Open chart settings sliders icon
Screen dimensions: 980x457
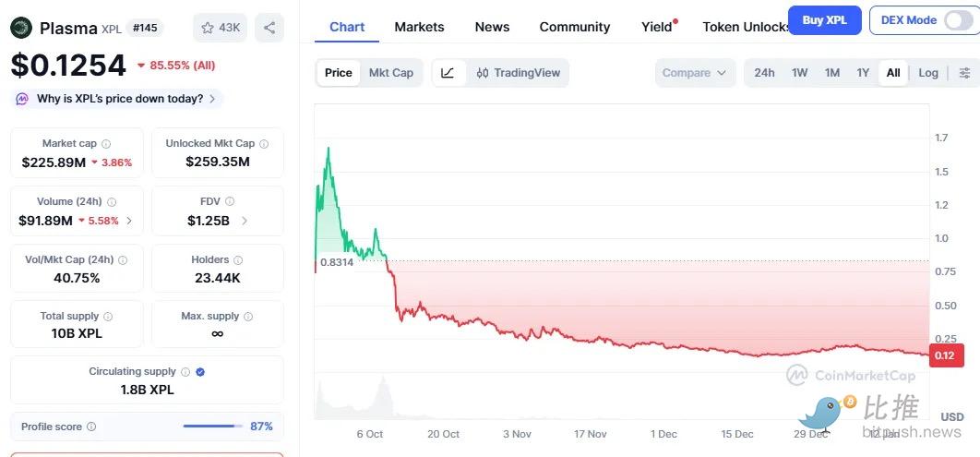[964, 73]
